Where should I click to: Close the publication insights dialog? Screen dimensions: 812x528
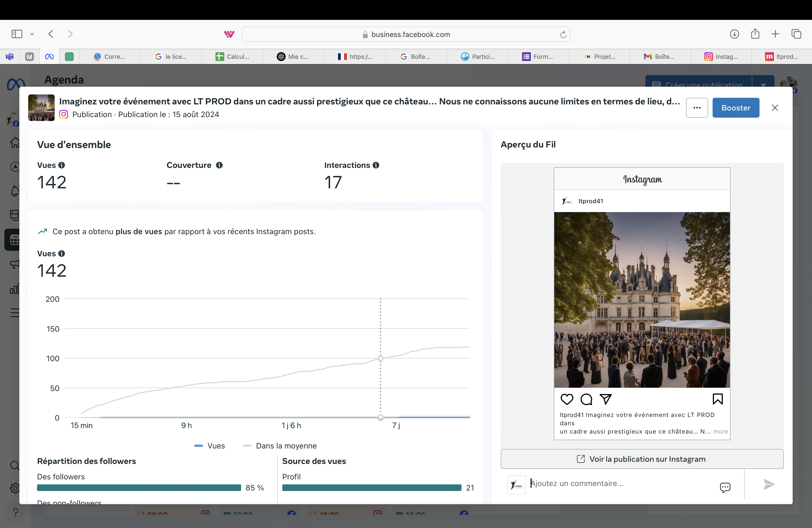[775, 108]
